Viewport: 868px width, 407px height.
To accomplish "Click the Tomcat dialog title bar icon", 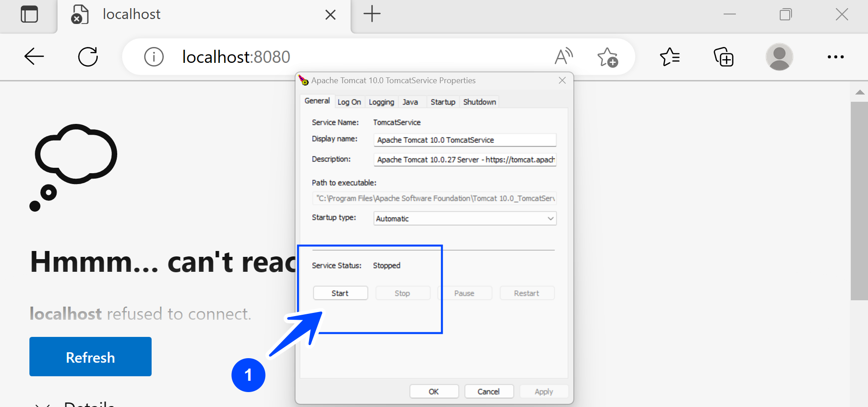I will point(303,80).
